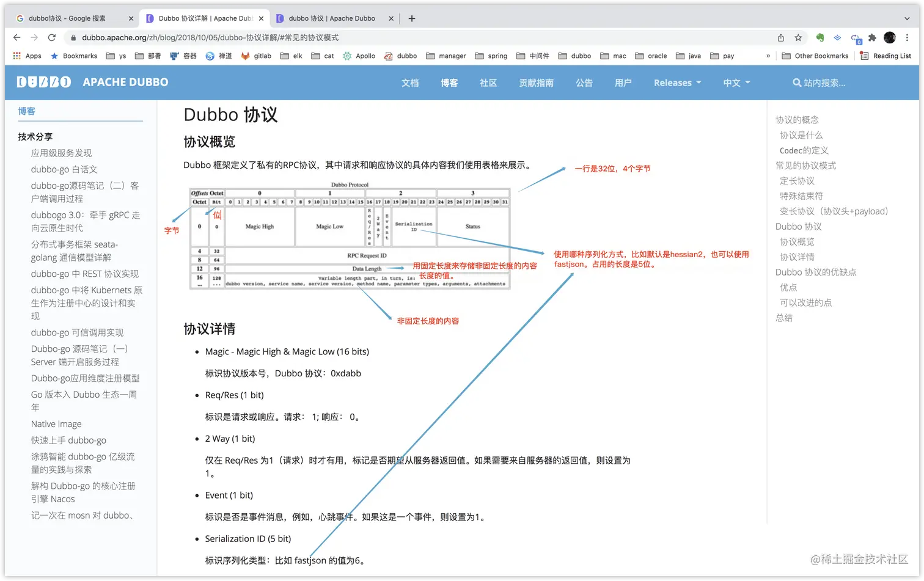Open the Apollo bookmark
The height and width of the screenshot is (581, 924).
pos(359,56)
